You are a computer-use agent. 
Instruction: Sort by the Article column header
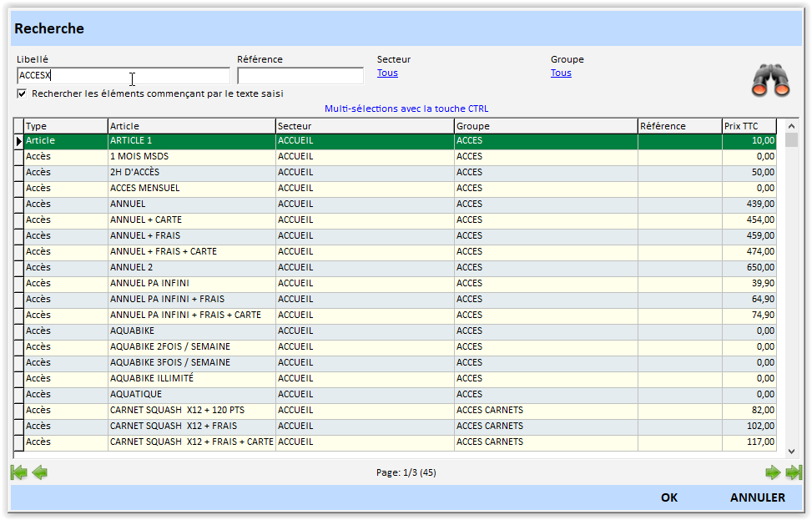[x=191, y=126]
